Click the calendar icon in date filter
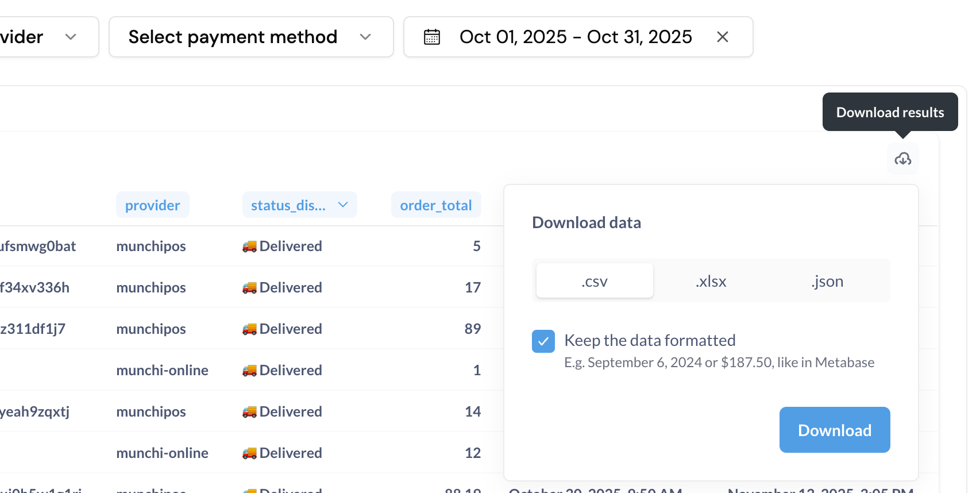The image size is (980, 493). click(x=432, y=37)
